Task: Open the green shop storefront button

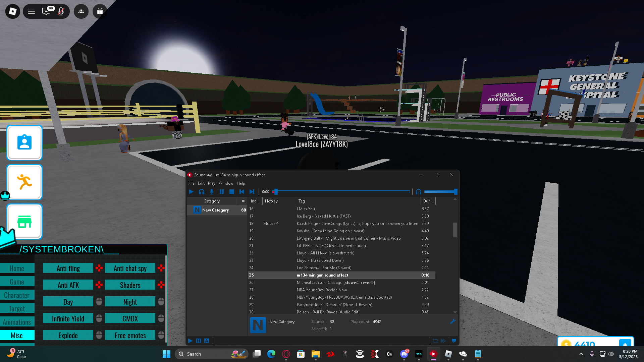Action: (x=24, y=222)
